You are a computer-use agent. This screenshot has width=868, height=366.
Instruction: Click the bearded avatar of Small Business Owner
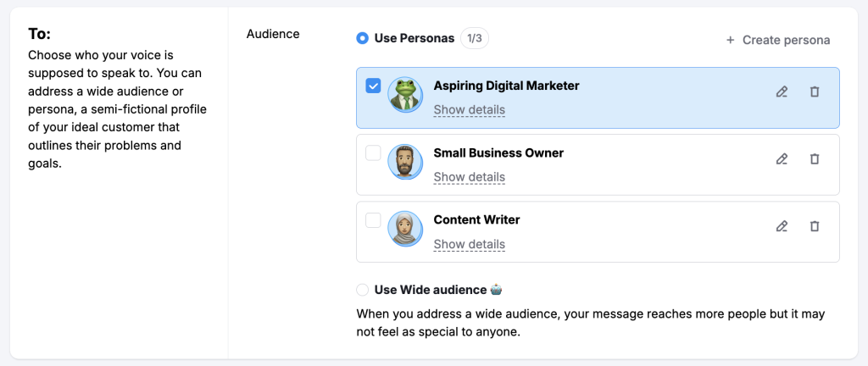click(405, 162)
